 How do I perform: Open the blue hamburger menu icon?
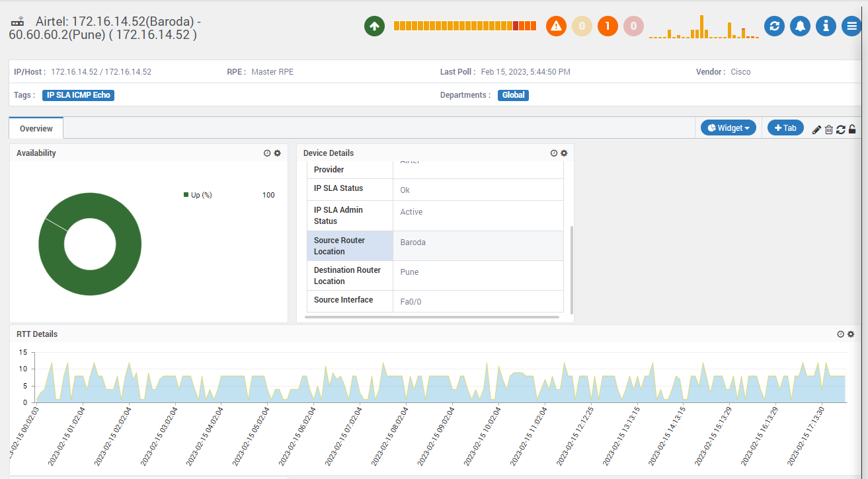point(851,26)
